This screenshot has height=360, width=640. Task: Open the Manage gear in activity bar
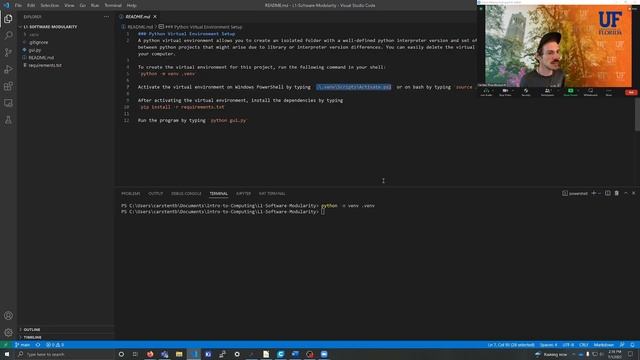pos(8,332)
